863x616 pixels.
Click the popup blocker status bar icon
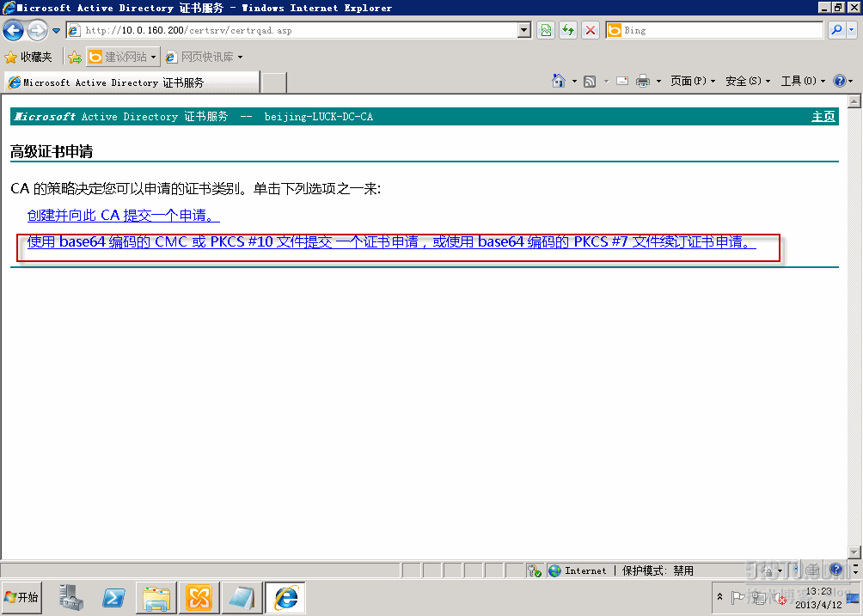(x=534, y=570)
